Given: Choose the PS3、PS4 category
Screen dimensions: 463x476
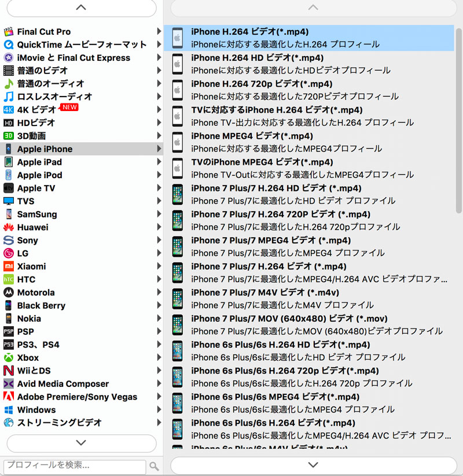Looking at the screenshot, I should (x=38, y=345).
